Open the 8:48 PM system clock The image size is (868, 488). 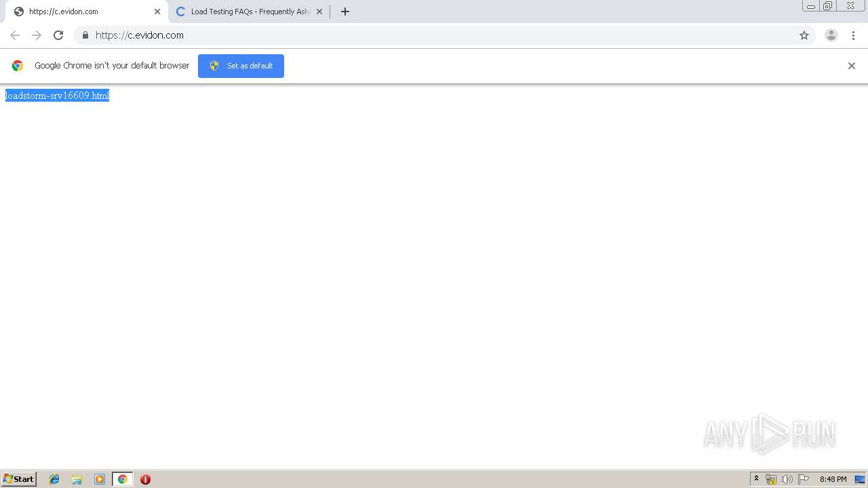pos(833,479)
